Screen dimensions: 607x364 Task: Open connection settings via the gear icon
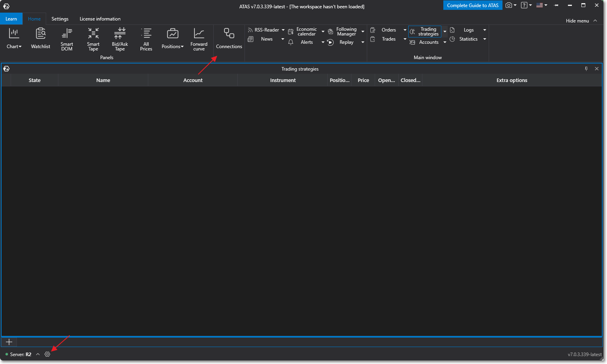point(47,354)
